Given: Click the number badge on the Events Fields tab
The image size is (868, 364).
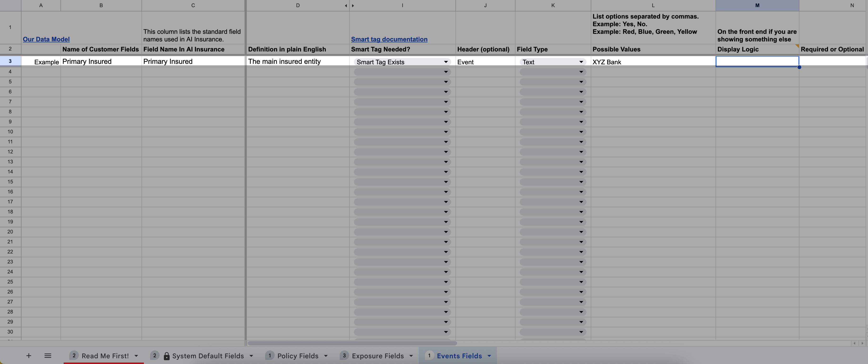Looking at the screenshot, I should point(429,355).
